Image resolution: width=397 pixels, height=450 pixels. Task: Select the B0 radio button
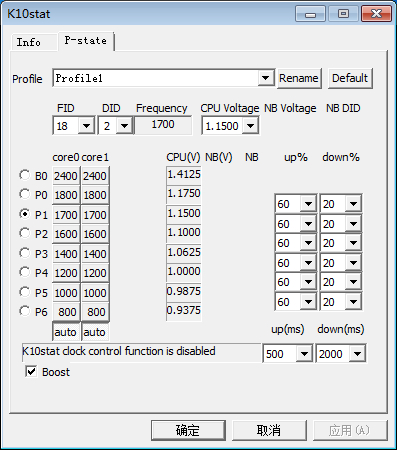[24, 175]
